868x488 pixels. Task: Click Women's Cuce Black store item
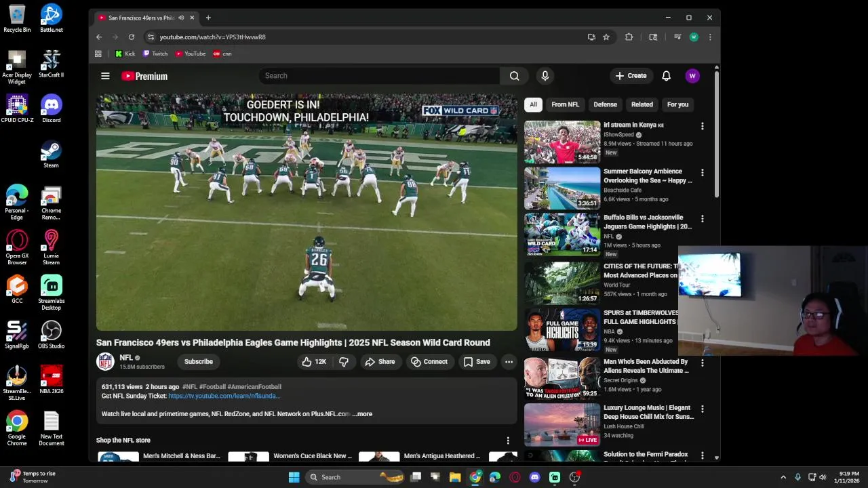290,457
